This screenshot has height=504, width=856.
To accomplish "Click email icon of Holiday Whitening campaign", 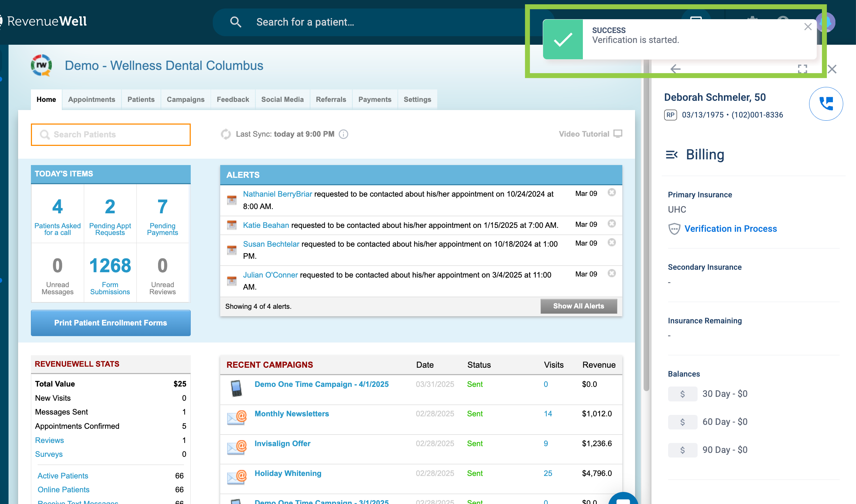I will [x=237, y=477].
